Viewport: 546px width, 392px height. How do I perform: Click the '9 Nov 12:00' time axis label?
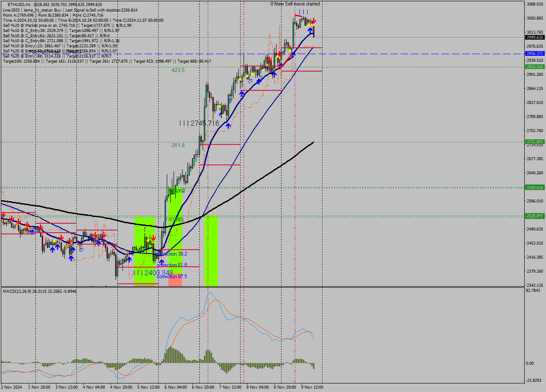coord(312,387)
